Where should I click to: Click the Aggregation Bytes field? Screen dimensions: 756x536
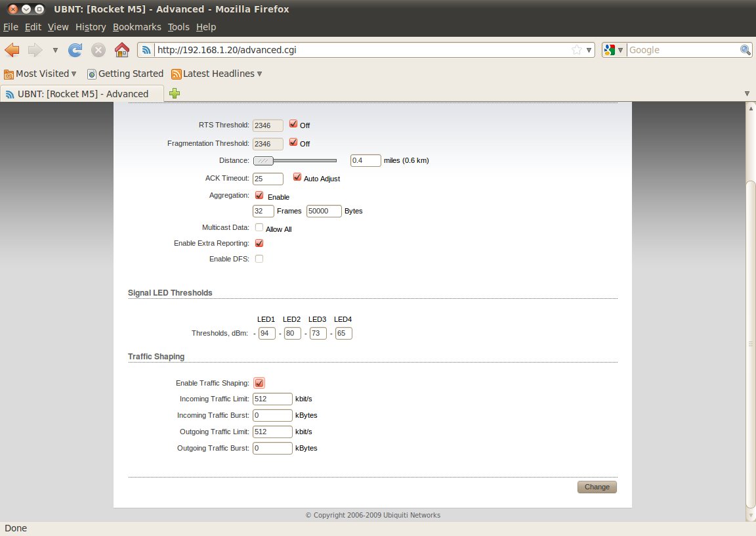(324, 212)
